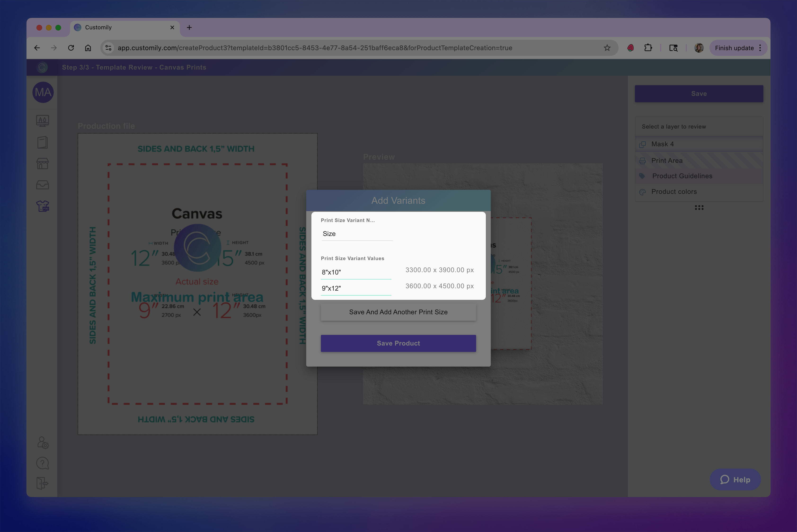This screenshot has width=797, height=532.
Task: Open the three-dot Chrome menu
Action: 760,48
